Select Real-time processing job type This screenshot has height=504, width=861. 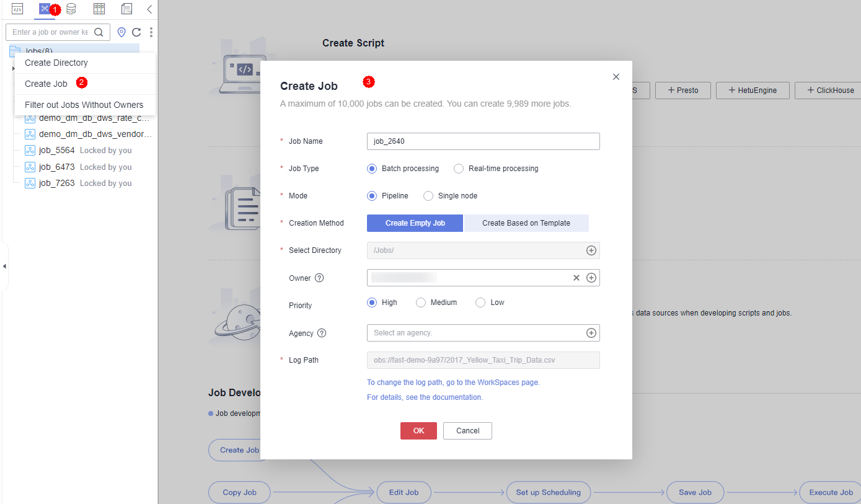coord(459,169)
